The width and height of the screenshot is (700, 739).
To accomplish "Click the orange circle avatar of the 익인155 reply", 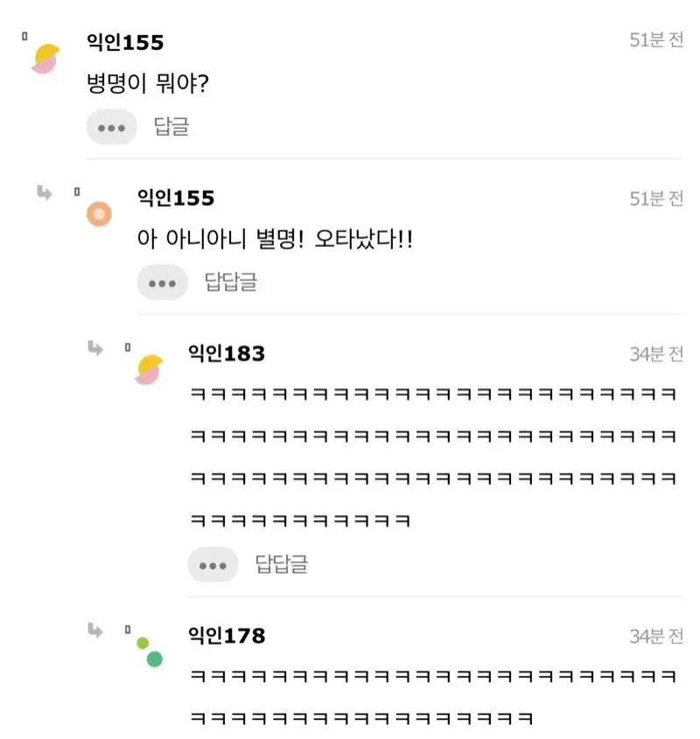I will point(99,214).
